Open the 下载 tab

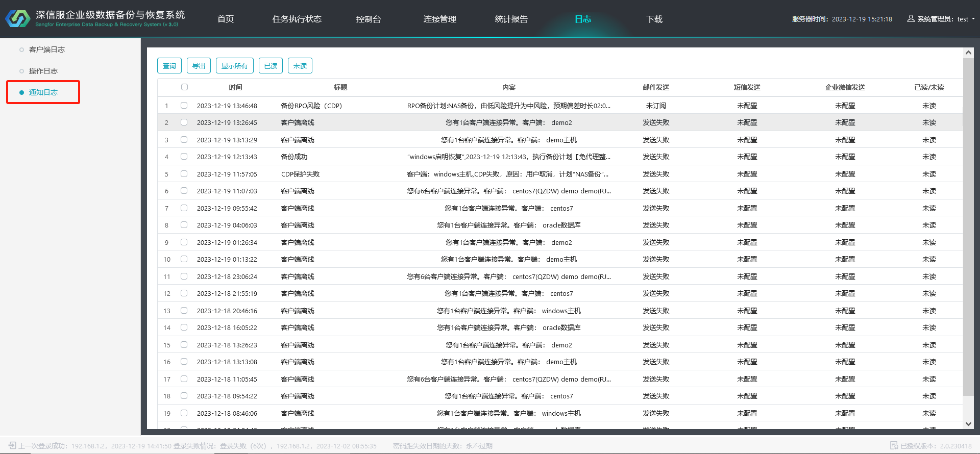pos(654,19)
